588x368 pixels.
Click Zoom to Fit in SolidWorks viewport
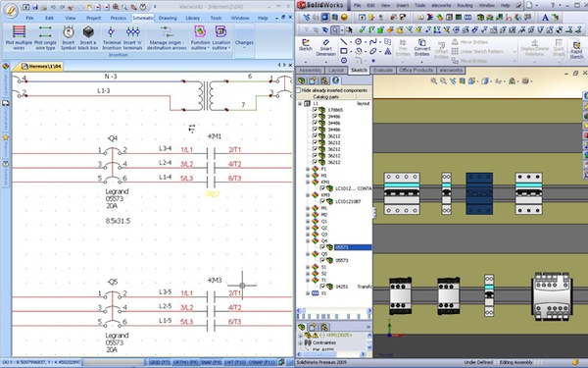[x=434, y=81]
